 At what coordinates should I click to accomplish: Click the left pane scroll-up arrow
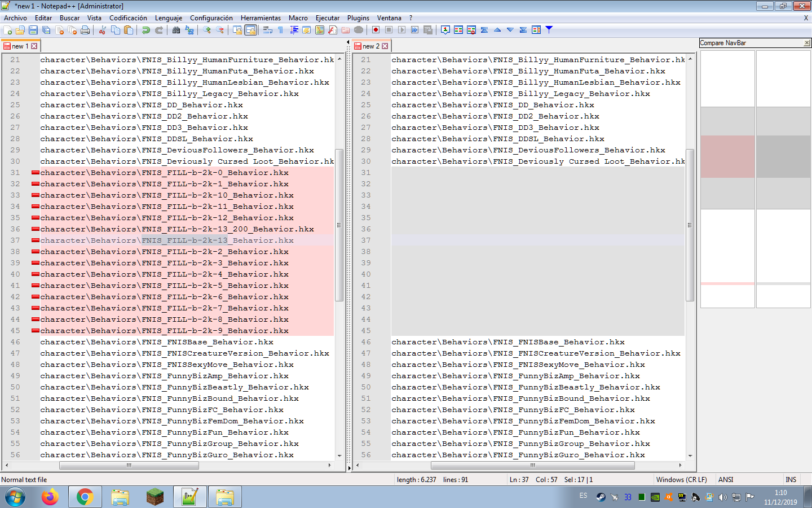[x=339, y=59]
